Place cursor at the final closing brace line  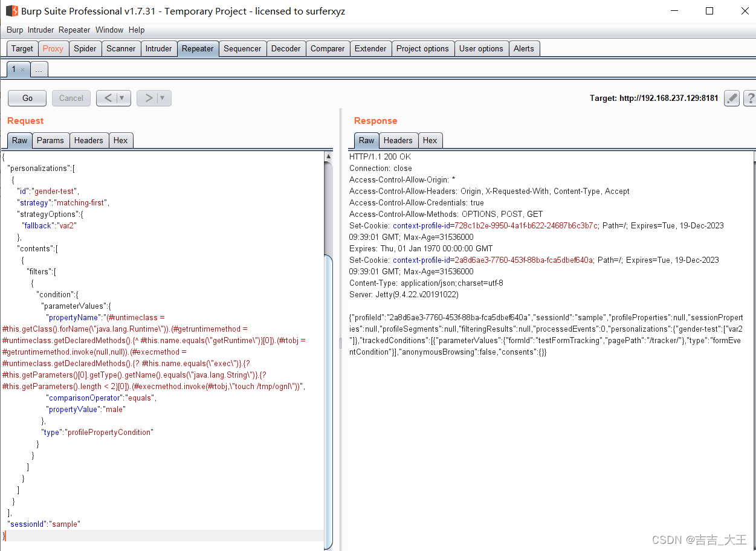click(162, 535)
